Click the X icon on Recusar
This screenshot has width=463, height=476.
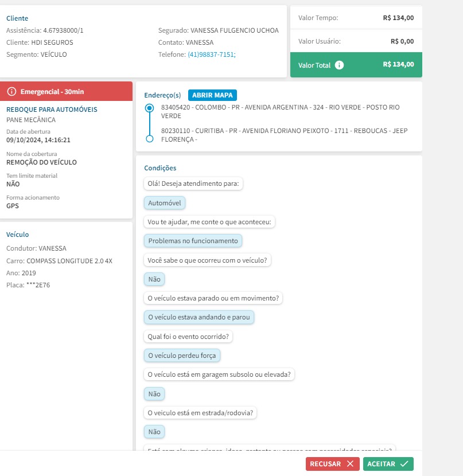tap(350, 464)
